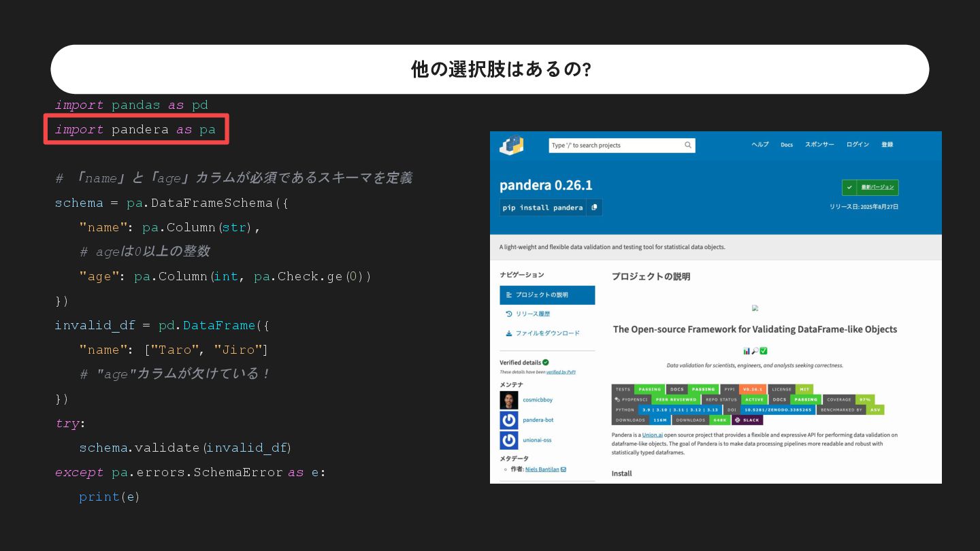Viewport: 980px width, 551px height.
Task: Click the 'invalid_df = pd.DataFrame({' line
Action: 162,325
